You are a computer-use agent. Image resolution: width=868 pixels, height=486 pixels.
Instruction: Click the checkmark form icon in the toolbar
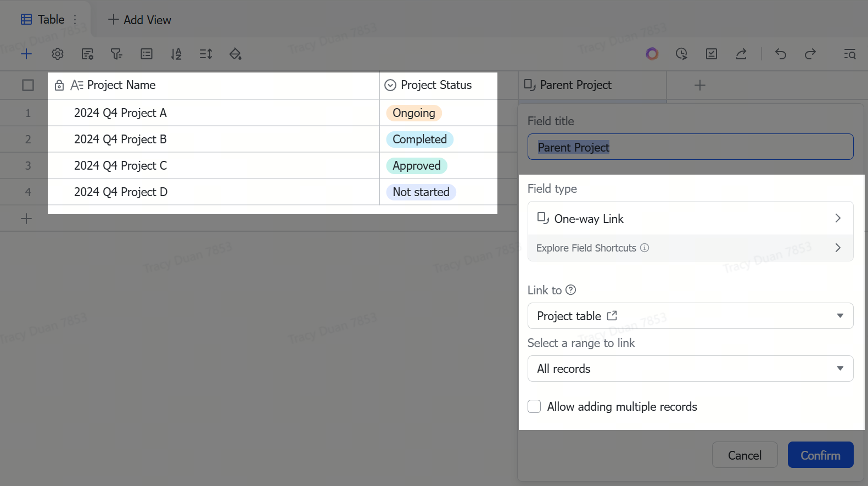pos(712,54)
